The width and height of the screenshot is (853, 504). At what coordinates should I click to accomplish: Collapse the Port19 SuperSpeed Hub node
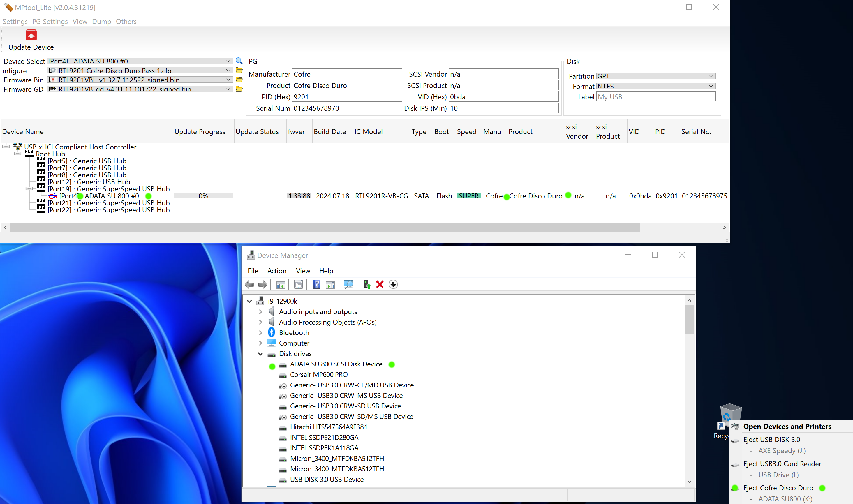29,188
